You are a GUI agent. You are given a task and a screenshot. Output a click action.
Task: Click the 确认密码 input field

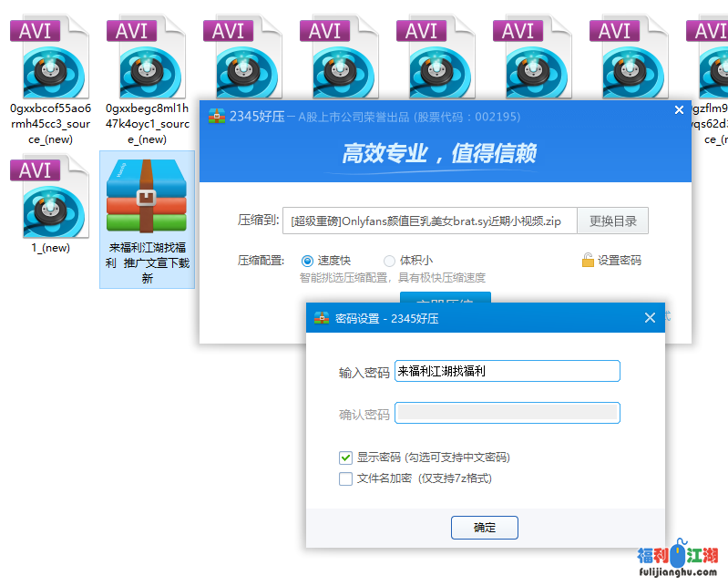tap(507, 414)
